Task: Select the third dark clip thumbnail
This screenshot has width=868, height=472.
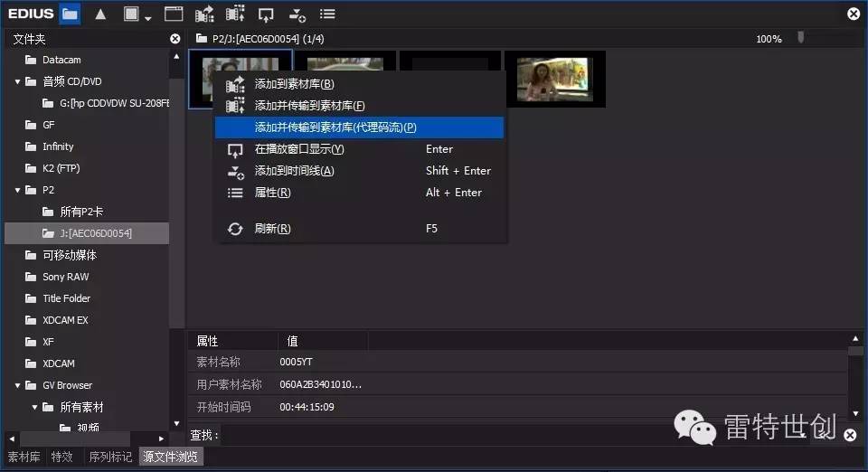Action: (x=450, y=61)
